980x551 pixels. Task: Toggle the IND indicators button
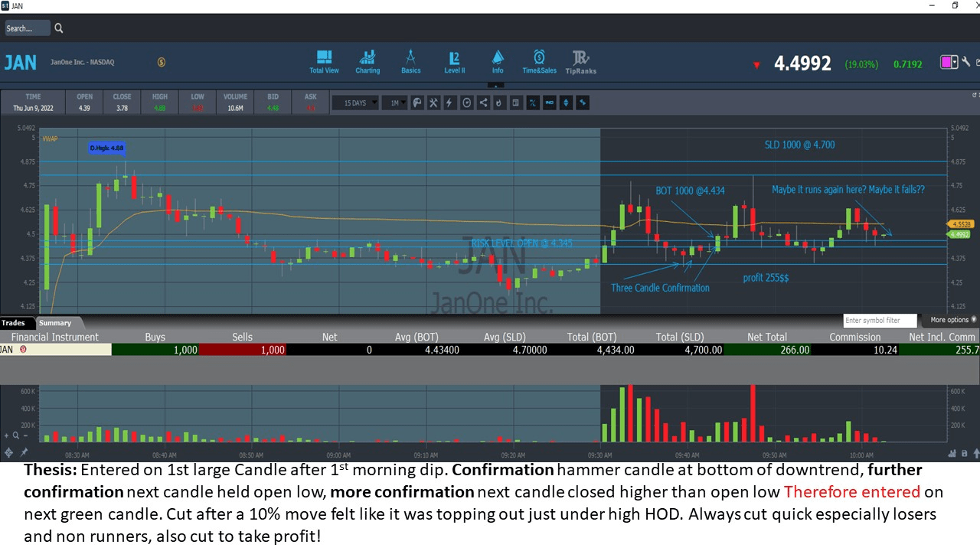click(x=550, y=103)
